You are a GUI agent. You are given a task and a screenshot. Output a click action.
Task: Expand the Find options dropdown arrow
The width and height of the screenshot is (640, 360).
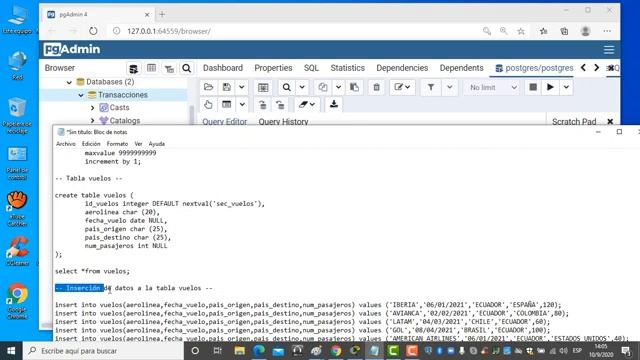click(302, 87)
